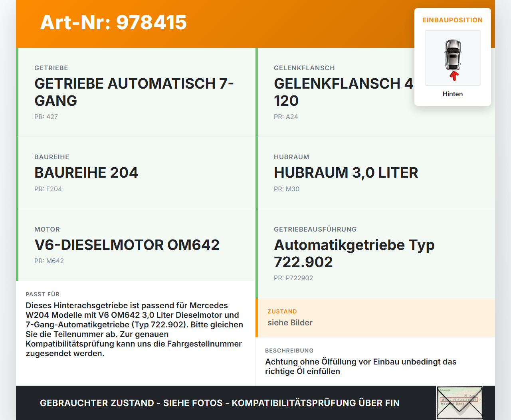Select the Automatikgetriebe Typ 722.902 card
511x420 pixels.
(x=354, y=253)
